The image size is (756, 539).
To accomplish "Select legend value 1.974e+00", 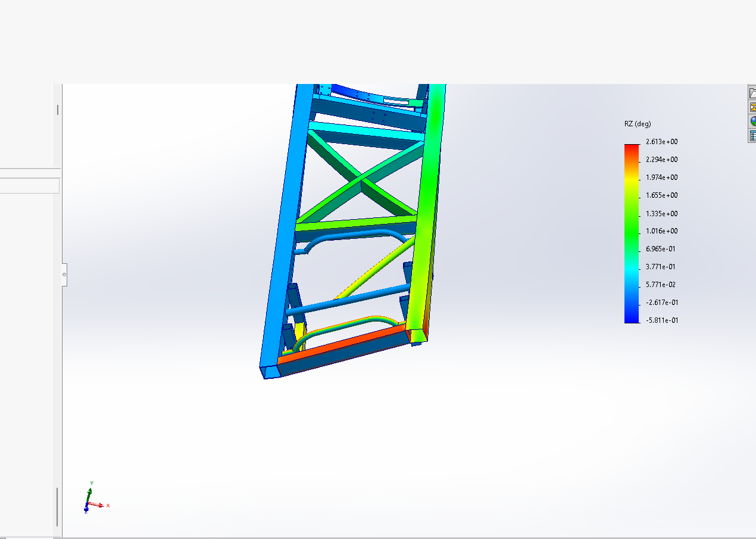I will tap(662, 177).
